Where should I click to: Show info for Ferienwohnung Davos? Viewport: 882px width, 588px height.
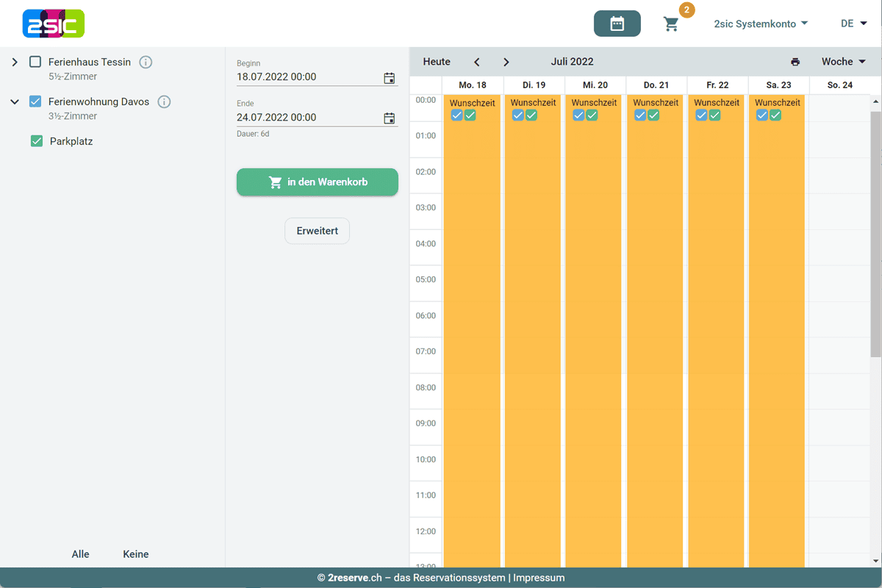(x=164, y=102)
